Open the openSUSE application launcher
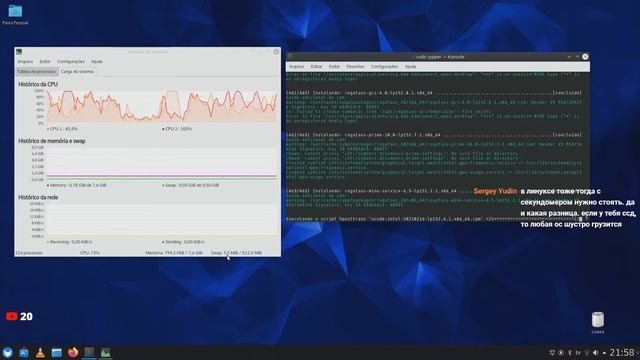Image resolution: width=640 pixels, height=360 pixels. coord(8,352)
